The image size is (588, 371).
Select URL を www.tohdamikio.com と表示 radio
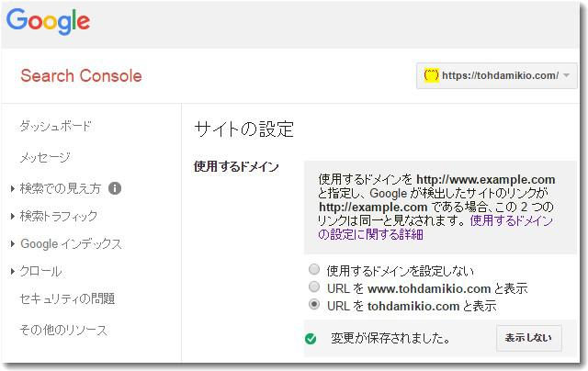click(314, 287)
